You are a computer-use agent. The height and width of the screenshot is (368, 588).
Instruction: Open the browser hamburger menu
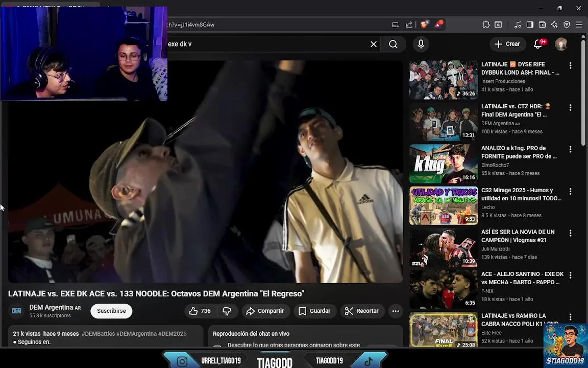(579, 25)
